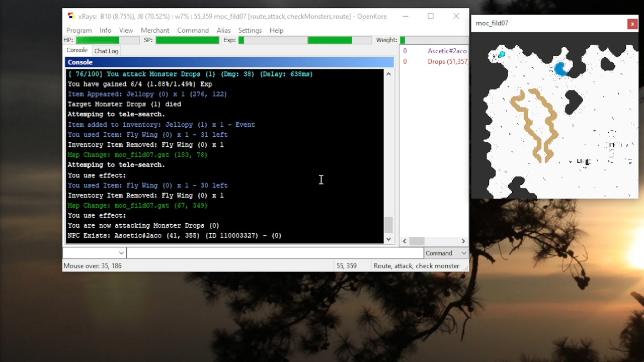Switch to the Chat Log tab
The image size is (644, 362).
point(106,51)
